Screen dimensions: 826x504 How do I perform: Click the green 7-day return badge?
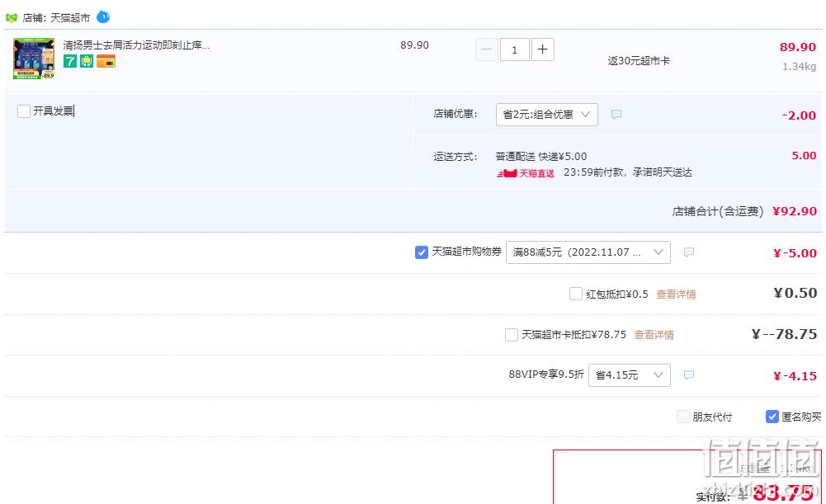pos(69,61)
